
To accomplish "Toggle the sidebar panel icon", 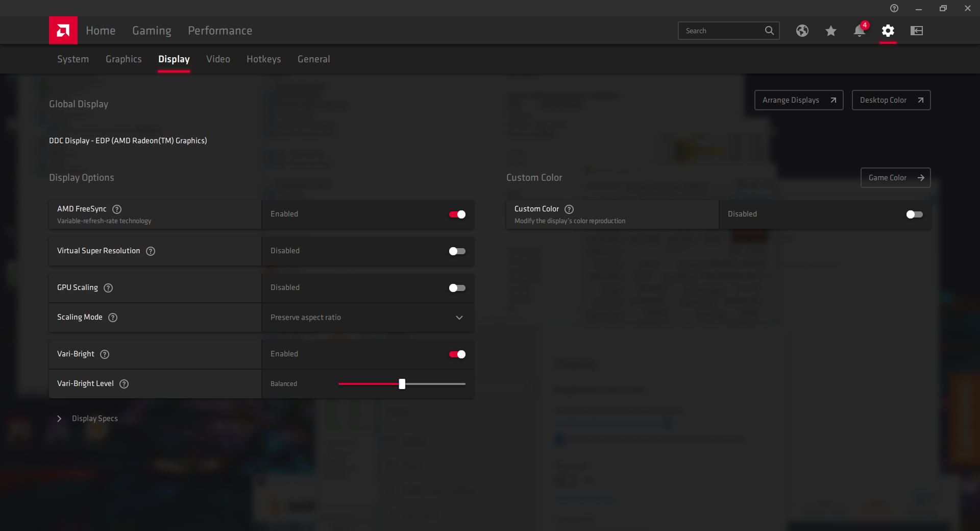I will [917, 31].
